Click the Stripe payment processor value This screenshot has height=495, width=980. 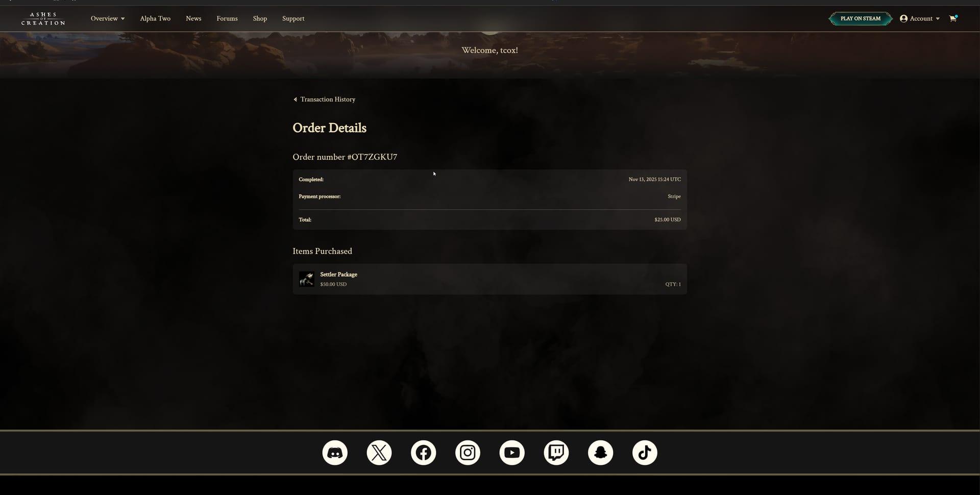click(674, 196)
